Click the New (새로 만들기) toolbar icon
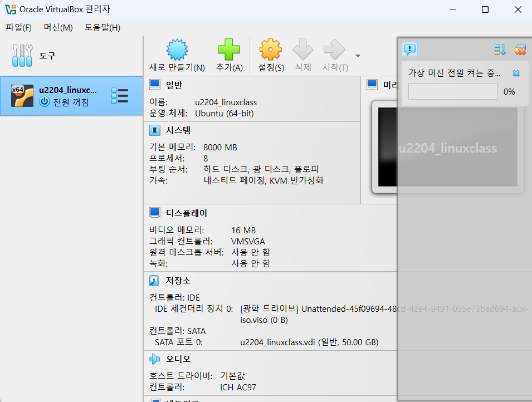 click(177, 50)
